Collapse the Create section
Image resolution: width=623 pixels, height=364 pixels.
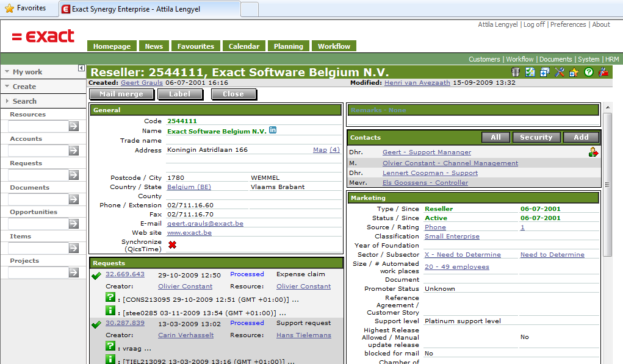7,86
